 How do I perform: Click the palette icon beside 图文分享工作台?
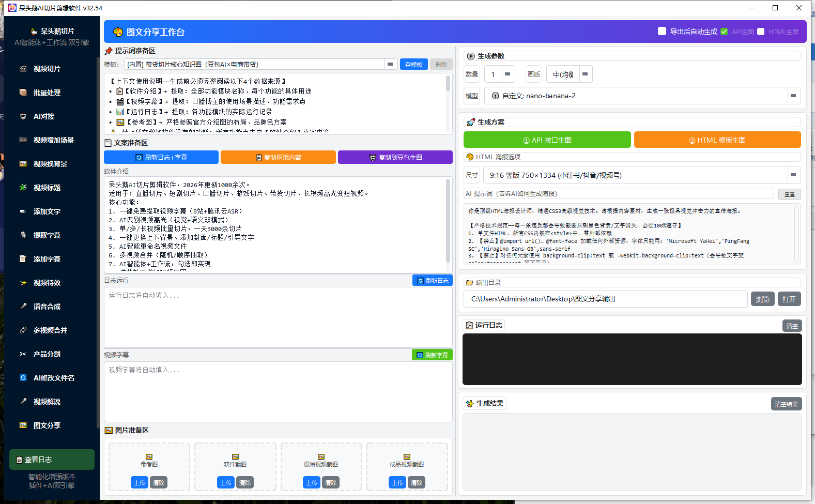click(x=118, y=32)
